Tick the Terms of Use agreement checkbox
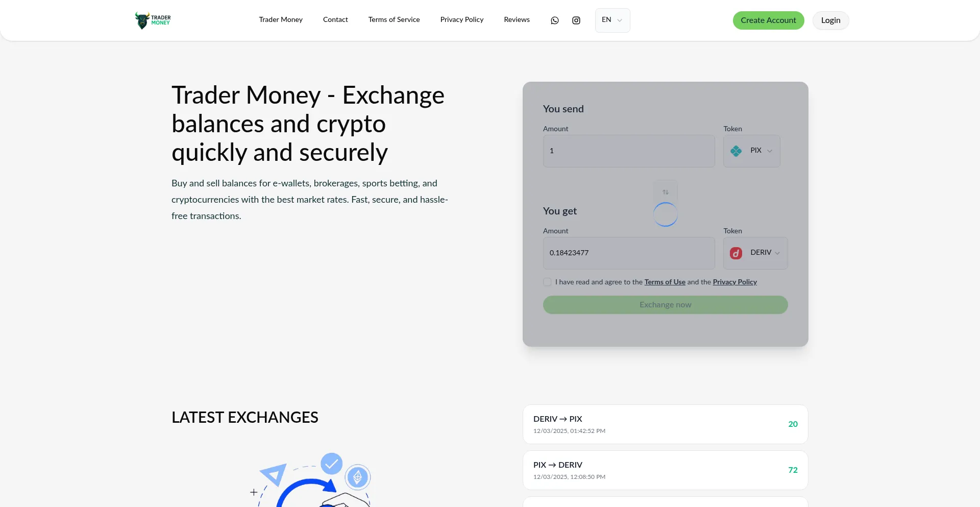 pyautogui.click(x=547, y=282)
